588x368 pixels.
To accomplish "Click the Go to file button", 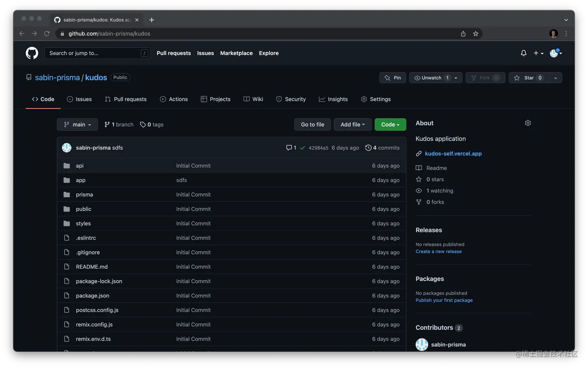I will click(x=313, y=124).
